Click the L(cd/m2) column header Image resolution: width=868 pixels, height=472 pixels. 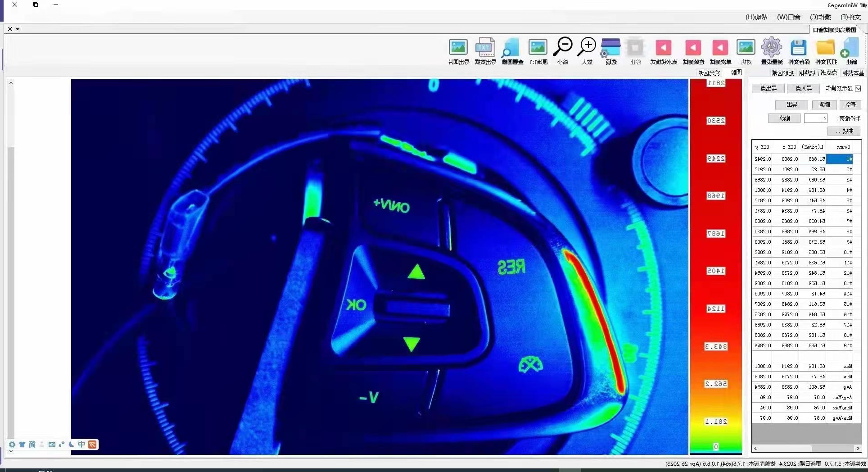pos(813,147)
